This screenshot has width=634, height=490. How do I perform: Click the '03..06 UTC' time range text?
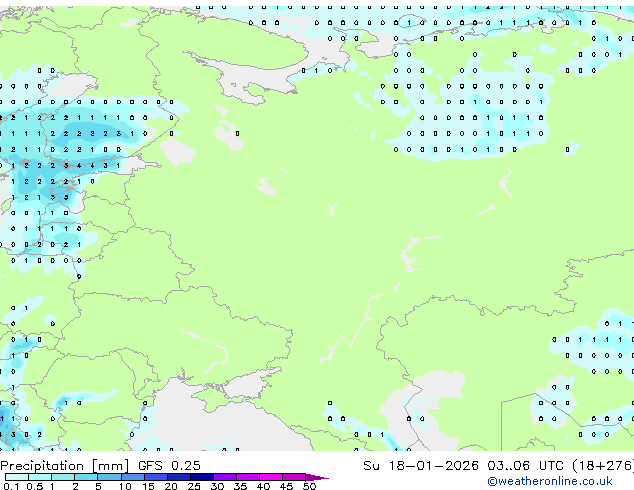(525, 466)
